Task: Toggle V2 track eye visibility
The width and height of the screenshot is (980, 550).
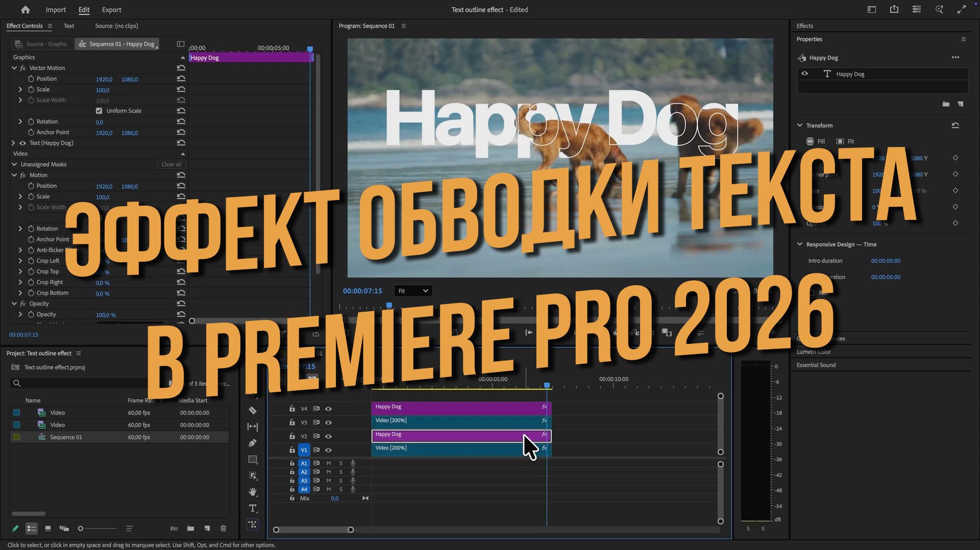Action: [328, 436]
